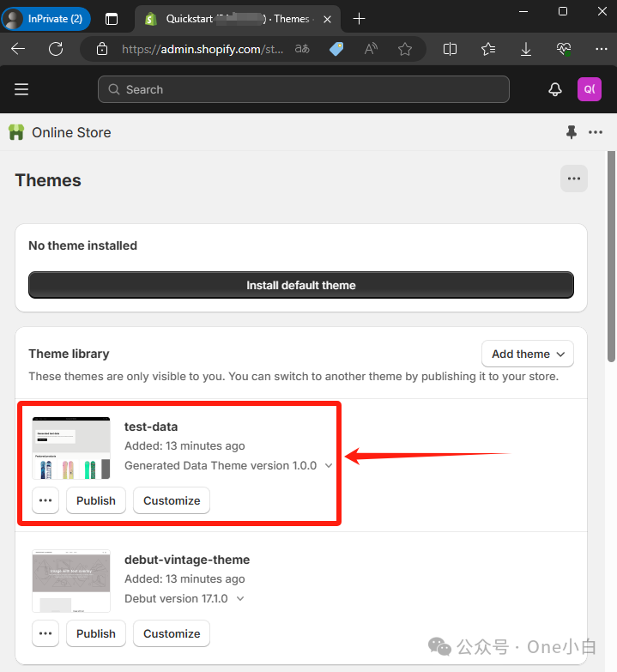Click the Themes page heading

(x=48, y=180)
